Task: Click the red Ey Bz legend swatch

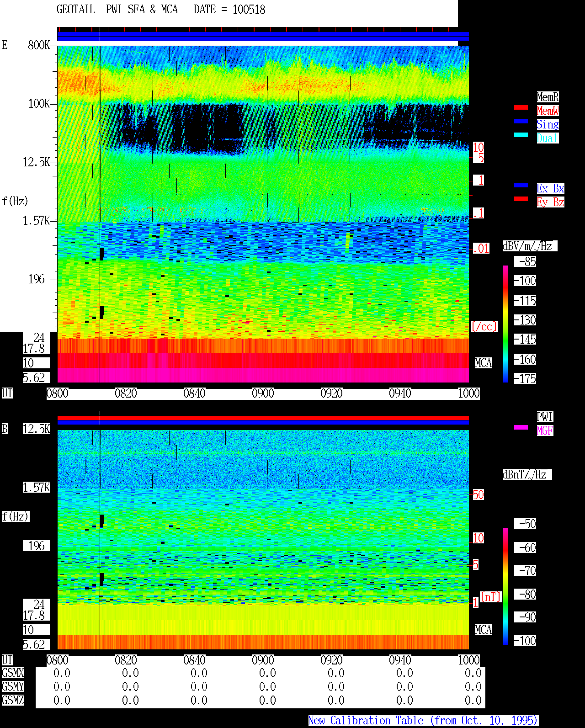Action: [x=521, y=199]
